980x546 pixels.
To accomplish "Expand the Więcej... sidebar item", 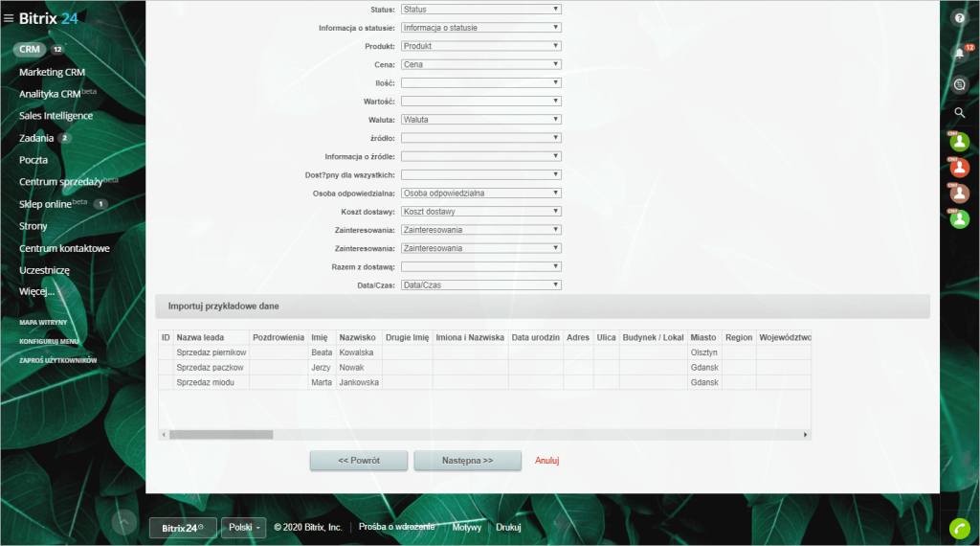I will 37,291.
